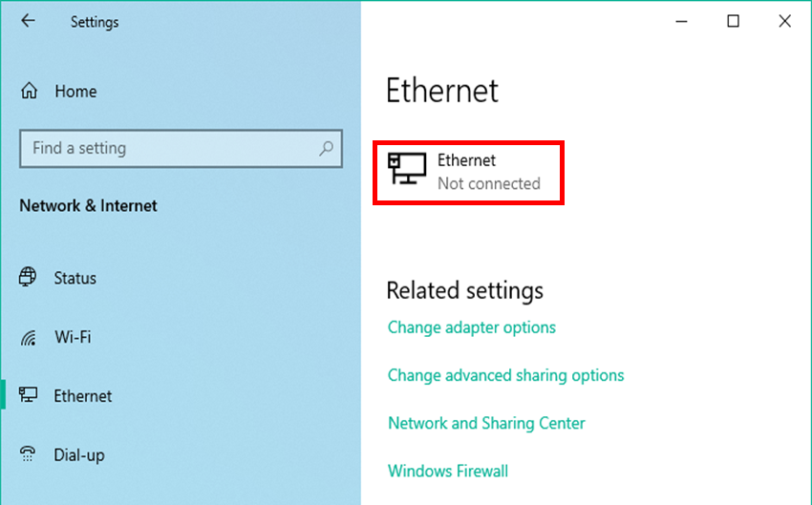The width and height of the screenshot is (812, 505).
Task: Click the magnifier icon in search box
Action: coord(327,148)
